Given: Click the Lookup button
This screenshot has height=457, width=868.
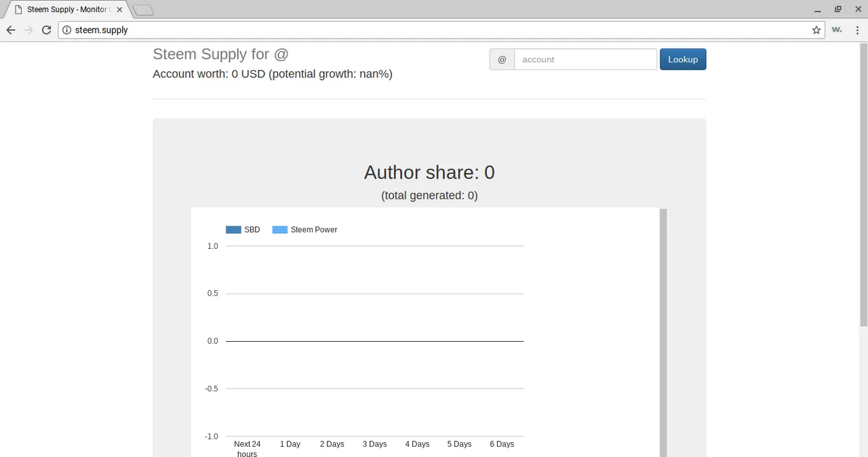Looking at the screenshot, I should [x=683, y=60].
